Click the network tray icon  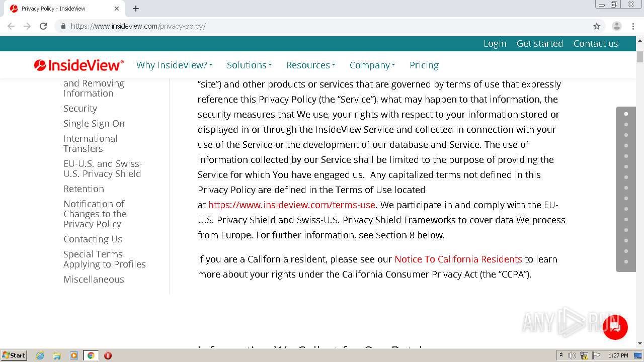584,355
